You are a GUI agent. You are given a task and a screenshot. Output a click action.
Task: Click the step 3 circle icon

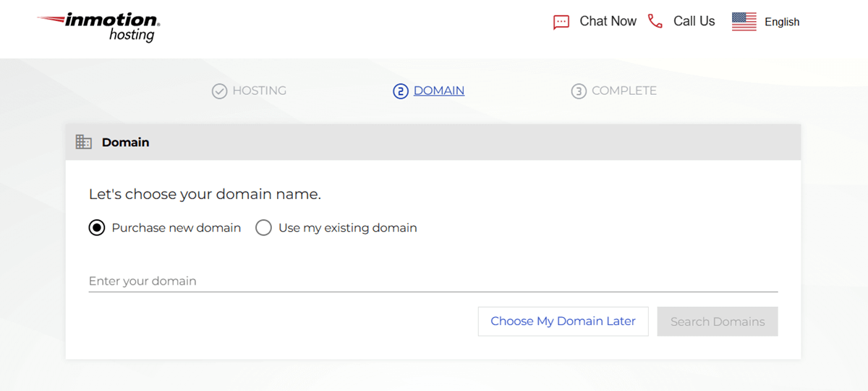coord(579,91)
